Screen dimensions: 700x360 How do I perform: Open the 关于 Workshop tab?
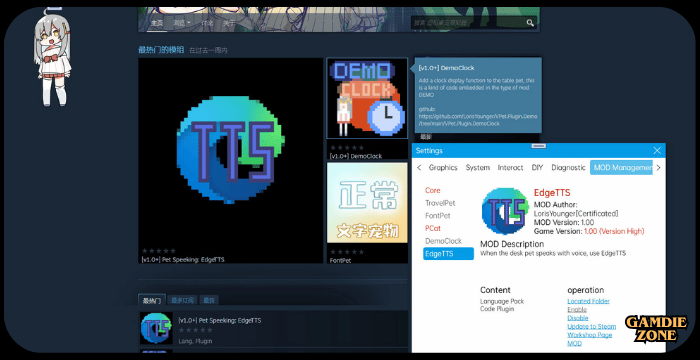(229, 23)
